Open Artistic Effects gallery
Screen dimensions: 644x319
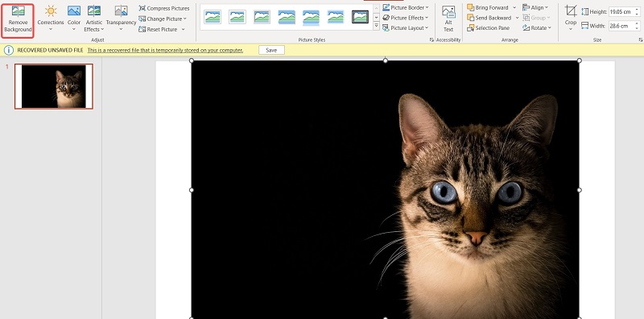(x=94, y=19)
